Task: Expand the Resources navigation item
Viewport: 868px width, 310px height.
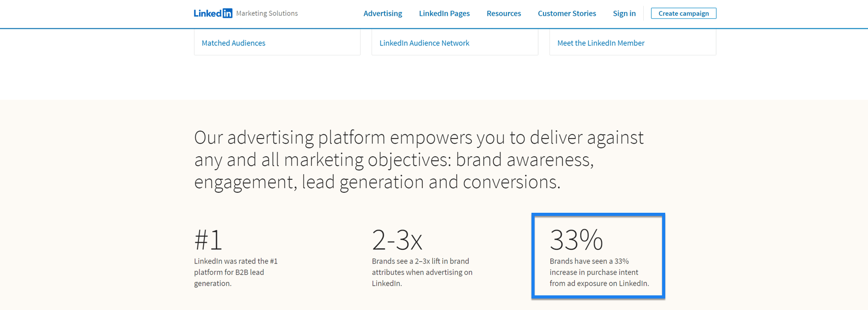Action: (503, 14)
